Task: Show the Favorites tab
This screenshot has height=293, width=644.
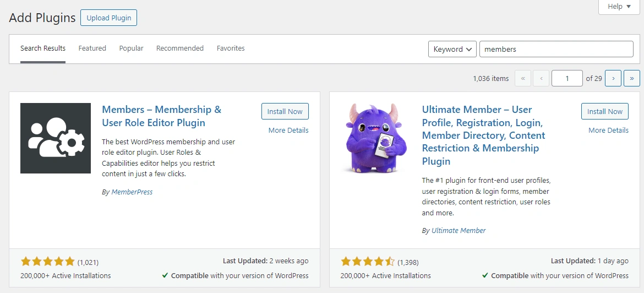Action: [231, 48]
